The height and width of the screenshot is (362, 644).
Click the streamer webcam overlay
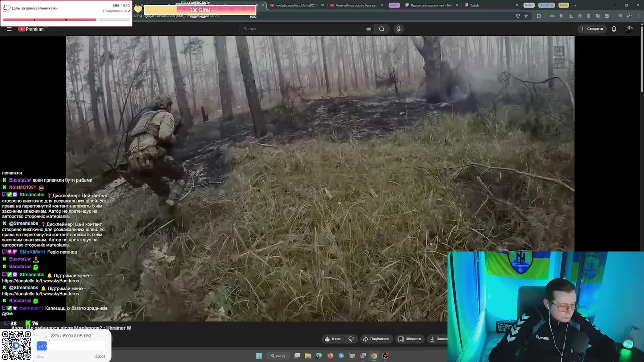[x=545, y=306]
